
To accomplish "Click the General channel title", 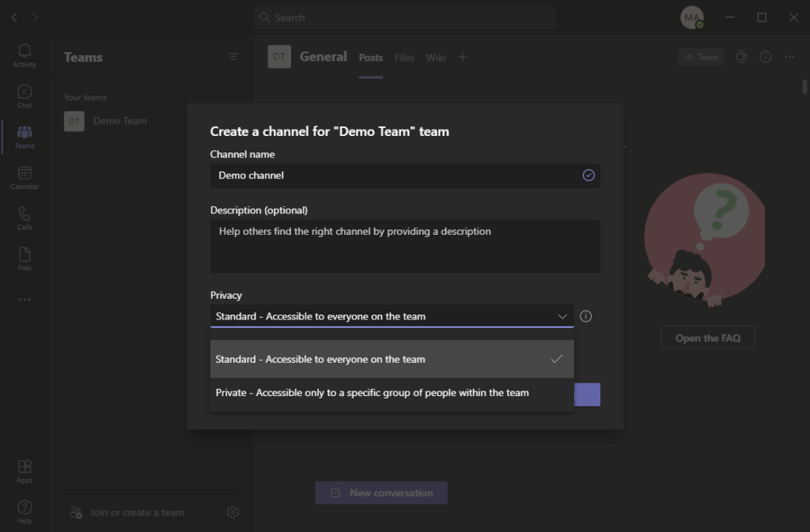I will coord(324,57).
